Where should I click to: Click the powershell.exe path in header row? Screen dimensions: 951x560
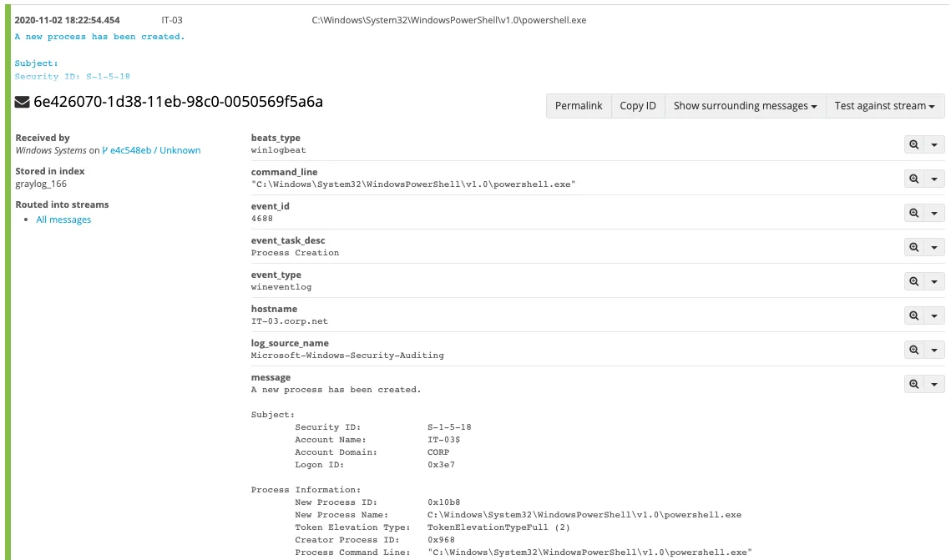click(x=449, y=20)
